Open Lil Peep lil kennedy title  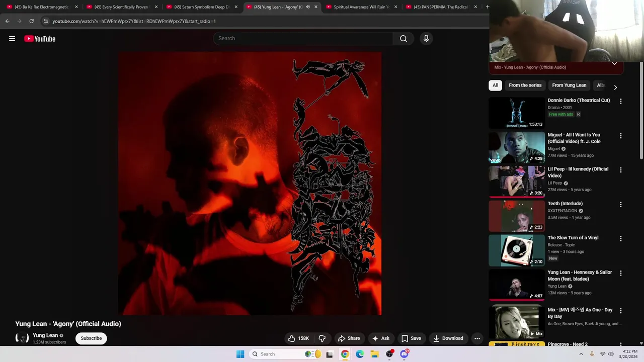pyautogui.click(x=578, y=172)
